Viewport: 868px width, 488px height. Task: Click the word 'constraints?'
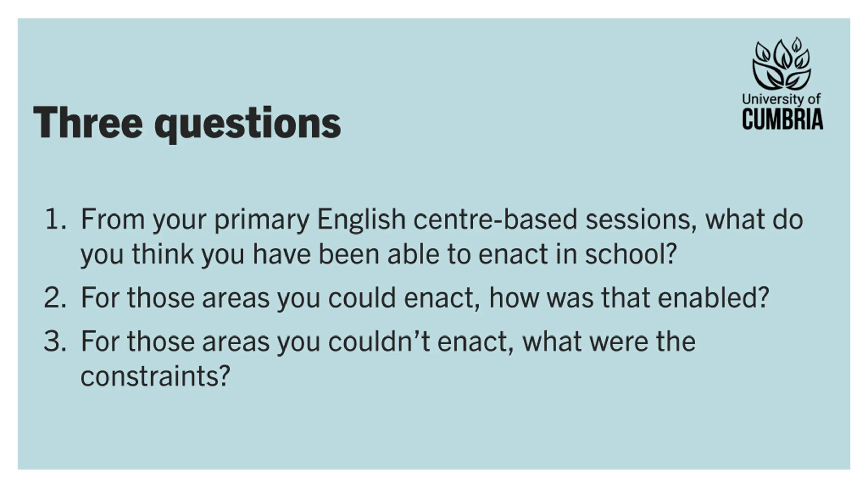[x=156, y=377]
